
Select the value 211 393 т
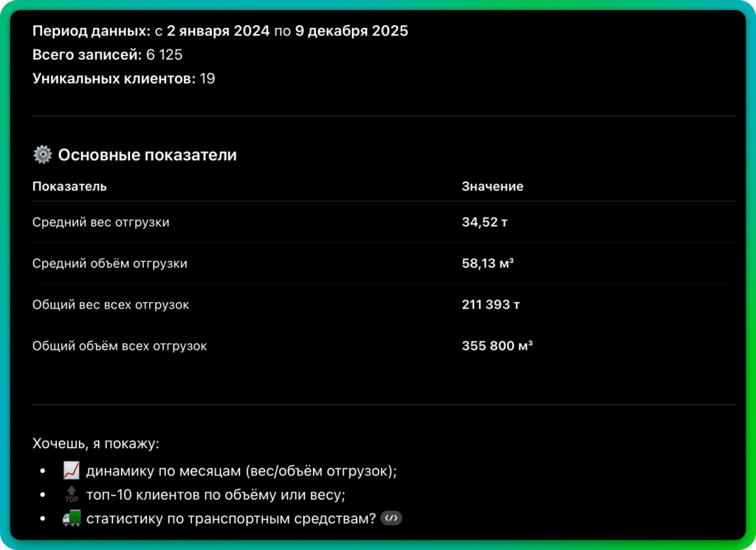[x=491, y=305]
